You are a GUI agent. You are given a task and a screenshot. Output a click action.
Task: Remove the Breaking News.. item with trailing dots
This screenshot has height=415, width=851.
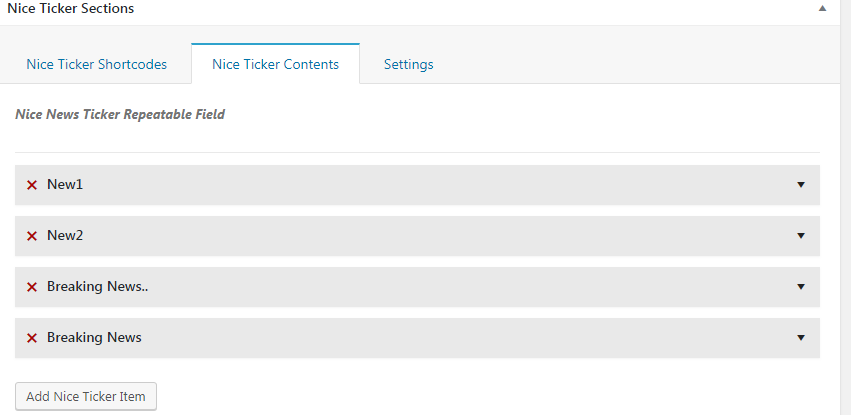pos(32,287)
